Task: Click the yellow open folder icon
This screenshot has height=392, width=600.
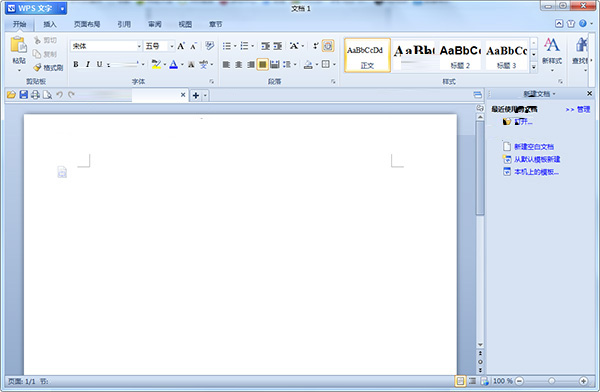Action: coord(11,95)
